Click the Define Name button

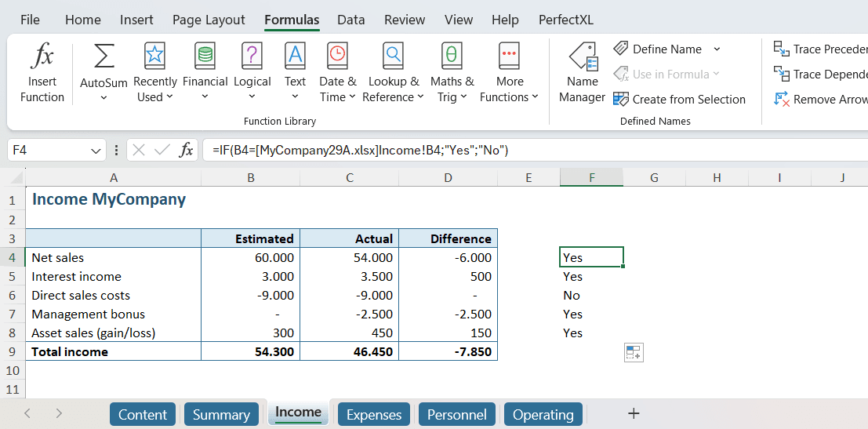pos(658,49)
